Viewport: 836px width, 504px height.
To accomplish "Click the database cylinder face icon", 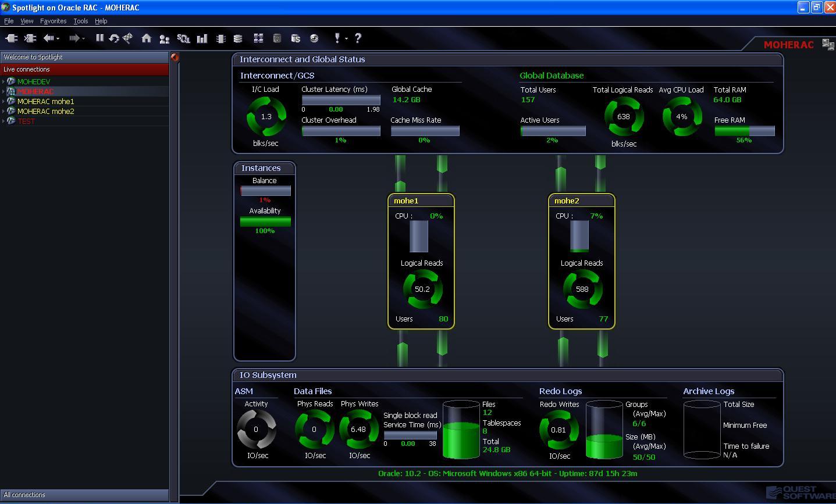I will click(x=278, y=38).
